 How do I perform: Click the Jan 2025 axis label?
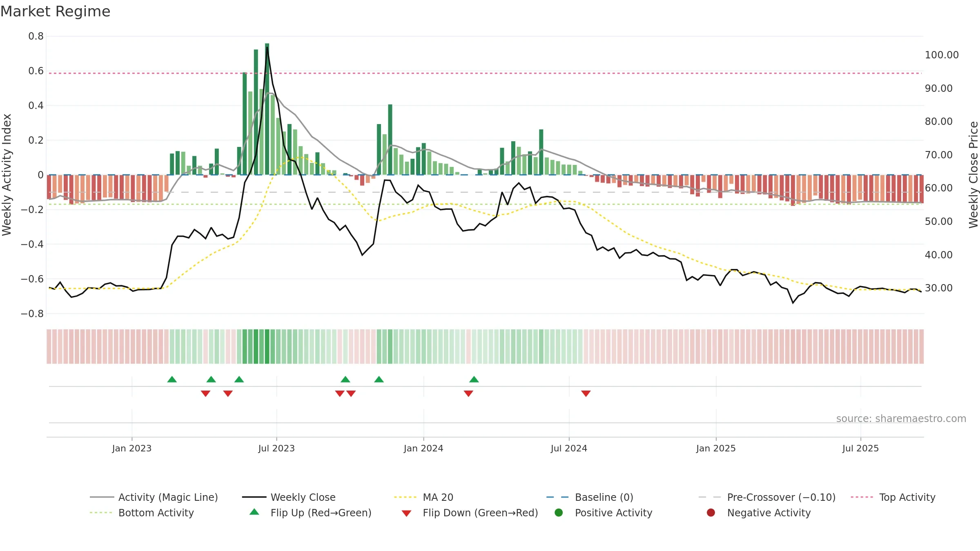pyautogui.click(x=716, y=449)
